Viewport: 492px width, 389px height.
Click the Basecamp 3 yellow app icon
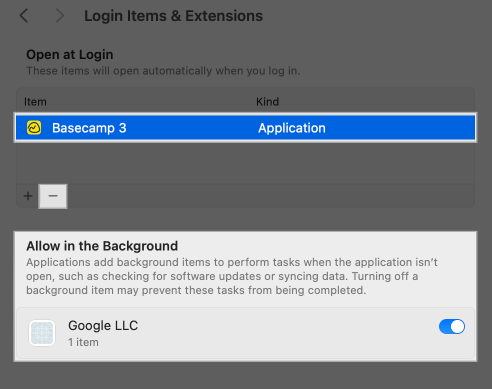click(34, 128)
